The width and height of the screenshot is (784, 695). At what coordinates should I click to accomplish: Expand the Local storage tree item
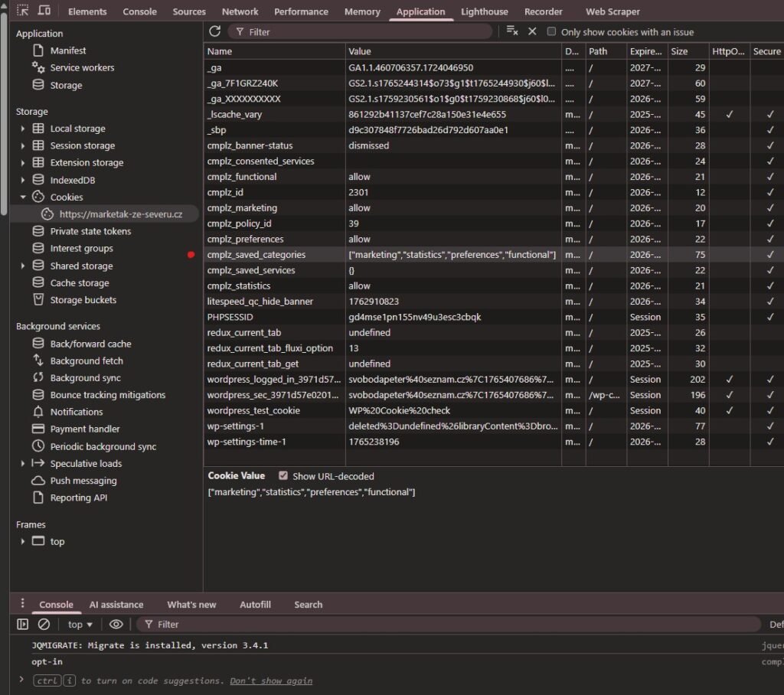click(23, 129)
